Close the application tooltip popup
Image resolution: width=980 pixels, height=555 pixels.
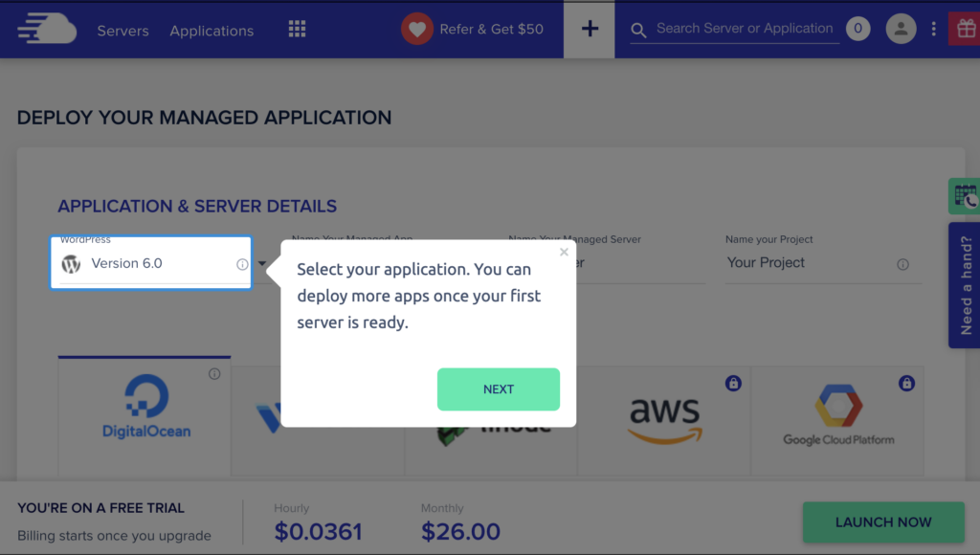(564, 252)
